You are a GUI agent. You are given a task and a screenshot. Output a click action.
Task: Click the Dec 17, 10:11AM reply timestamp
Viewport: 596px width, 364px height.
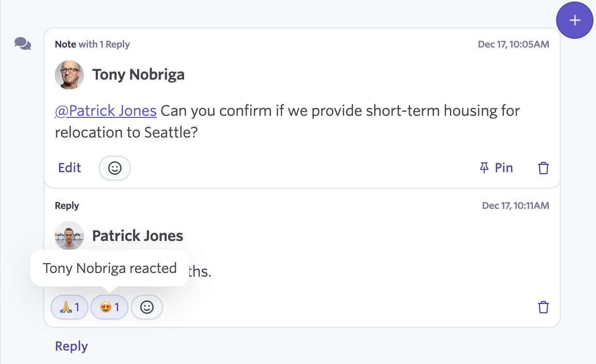(x=515, y=206)
